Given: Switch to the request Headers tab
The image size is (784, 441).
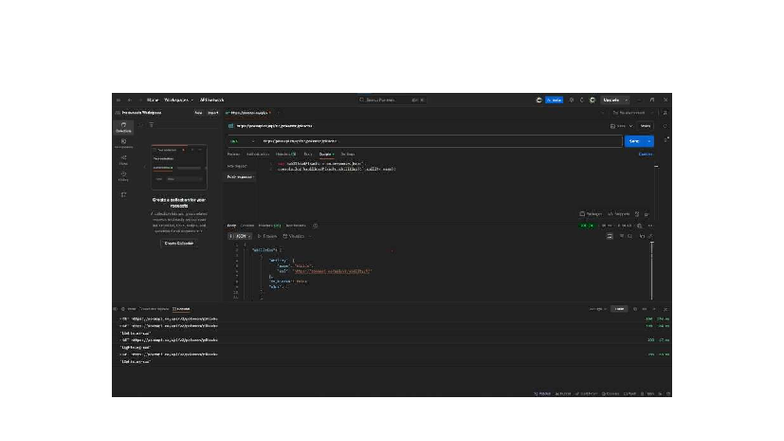Looking at the screenshot, I should click(x=286, y=154).
